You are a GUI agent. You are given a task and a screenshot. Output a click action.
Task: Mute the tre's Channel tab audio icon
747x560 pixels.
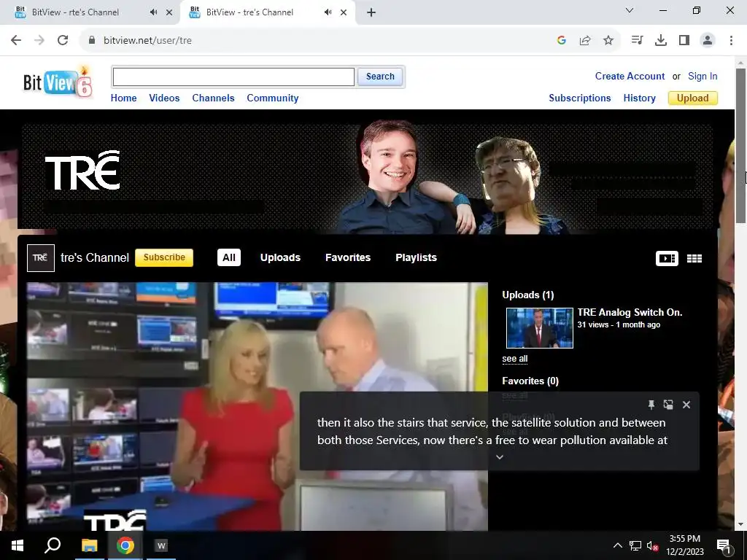328,12
